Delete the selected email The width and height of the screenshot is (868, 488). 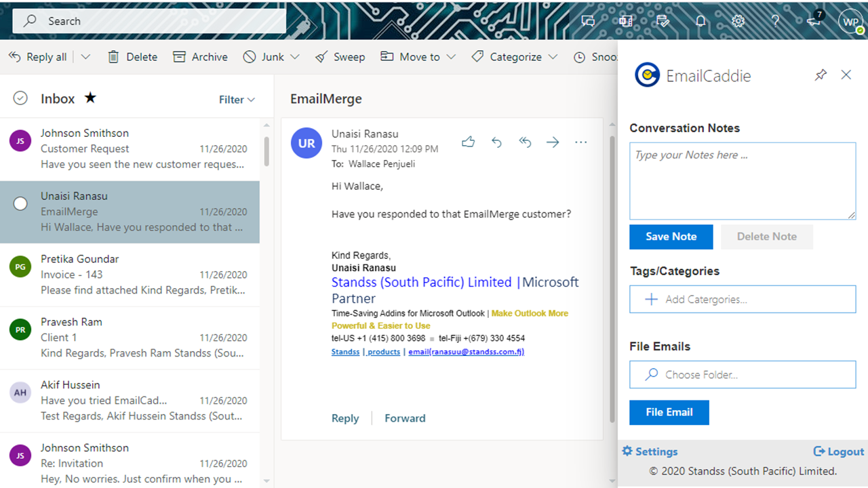(x=133, y=57)
